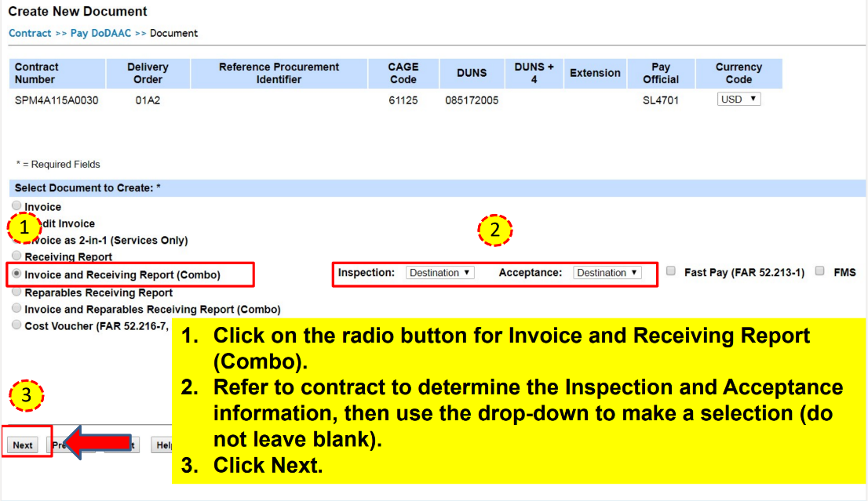Open the Acceptance dropdown

pyautogui.click(x=607, y=272)
